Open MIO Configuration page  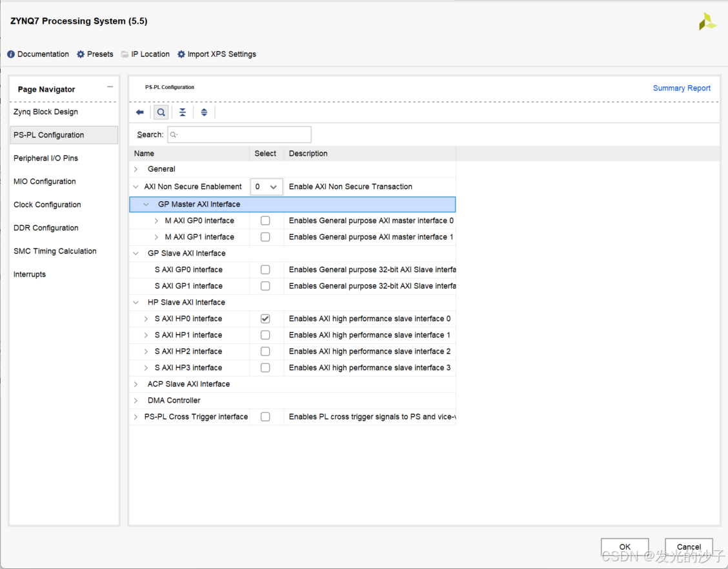(64, 181)
